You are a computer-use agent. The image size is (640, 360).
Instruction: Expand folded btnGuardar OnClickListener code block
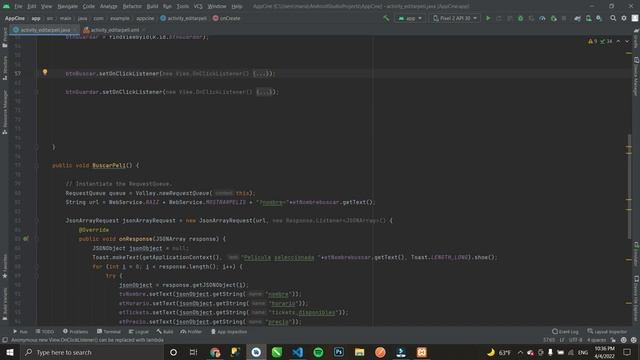pos(264,92)
